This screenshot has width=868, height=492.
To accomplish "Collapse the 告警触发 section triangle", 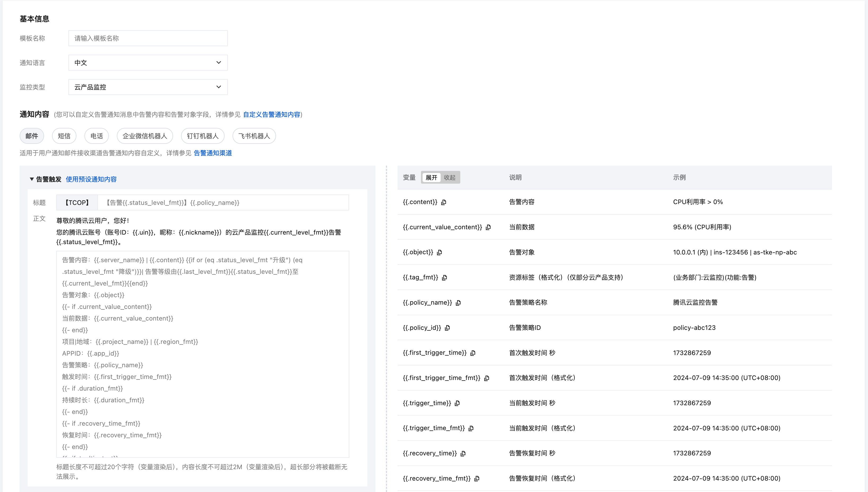I will pos(31,179).
